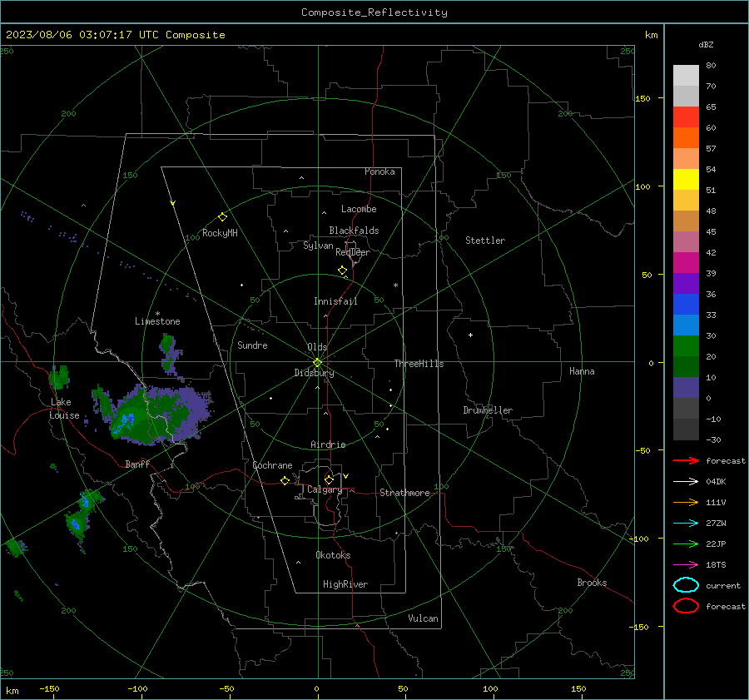The image size is (749, 700).
Task: Click the yellow diamond marker above Calgary
Action: 329,479
